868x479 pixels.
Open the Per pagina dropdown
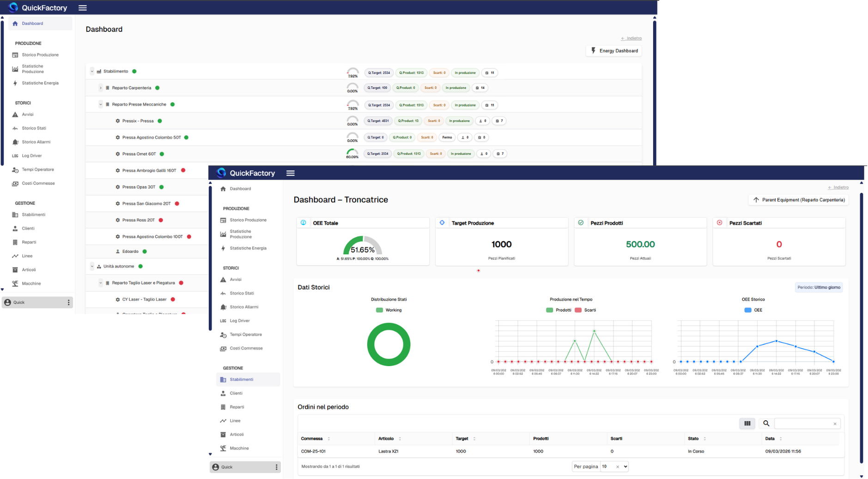tap(614, 467)
